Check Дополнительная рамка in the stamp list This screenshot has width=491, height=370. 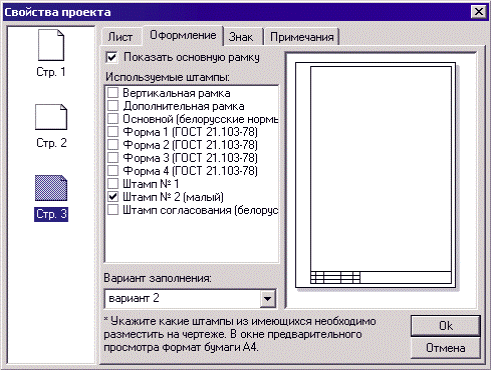[113, 106]
